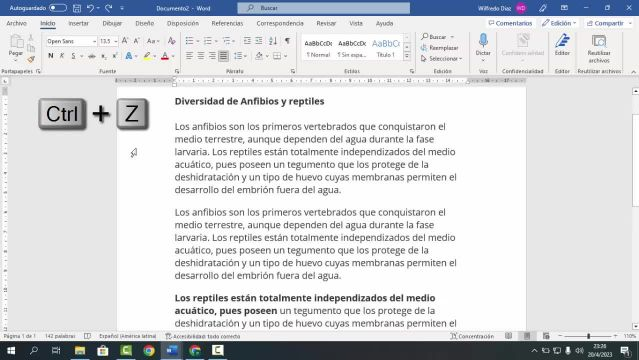This screenshot has height=360, width=639.
Task: Center align the text
Action: point(201,56)
